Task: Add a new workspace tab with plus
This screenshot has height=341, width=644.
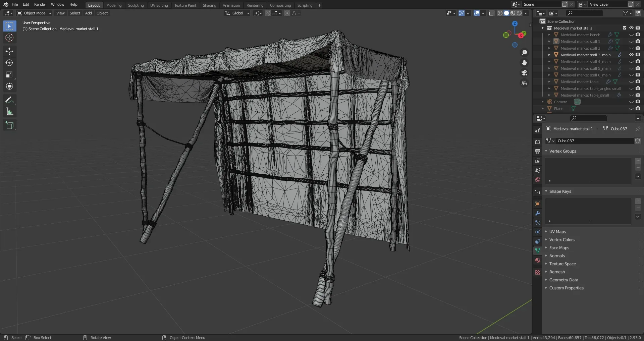Action: point(319,5)
